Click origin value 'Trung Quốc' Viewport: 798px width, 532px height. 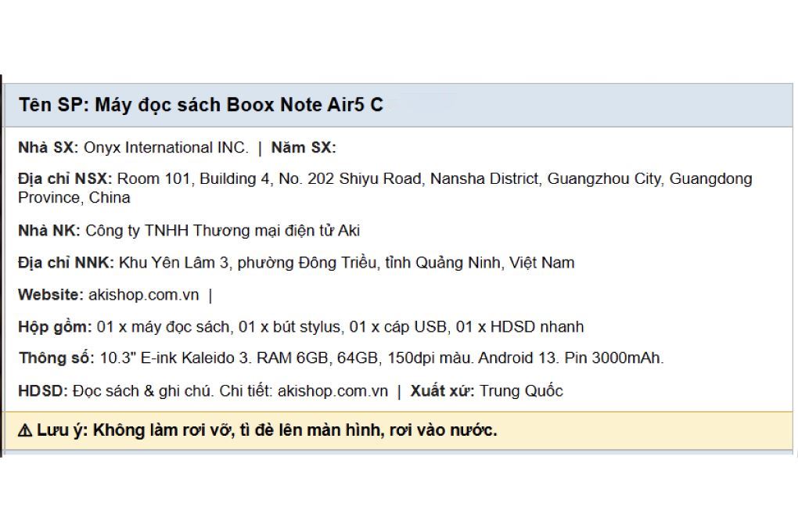[521, 391]
